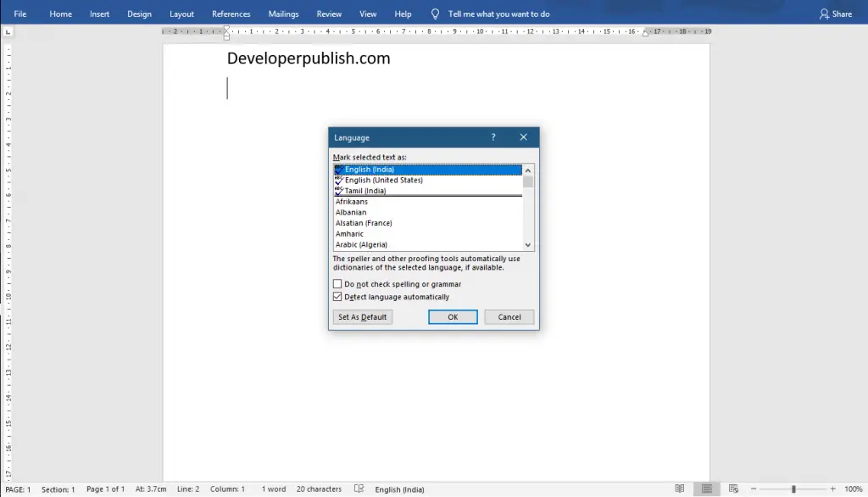Click the zoom slider handle
This screenshot has width=868, height=497.
point(793,489)
